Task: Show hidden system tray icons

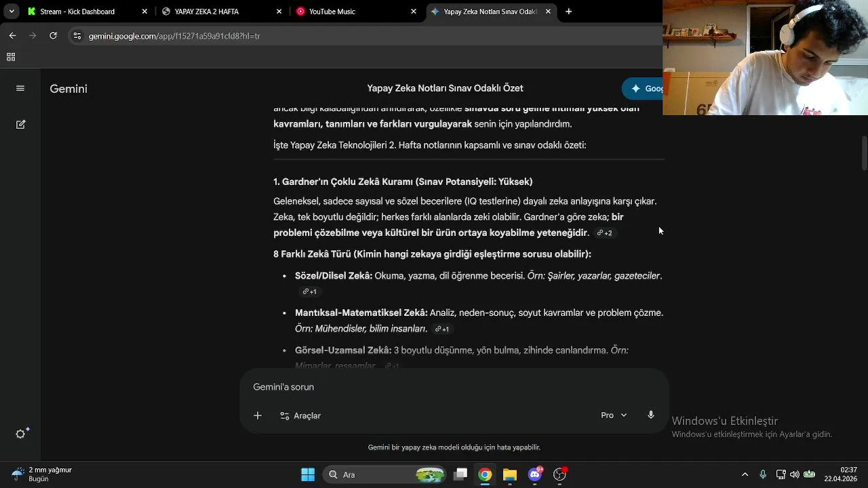Action: (x=745, y=474)
